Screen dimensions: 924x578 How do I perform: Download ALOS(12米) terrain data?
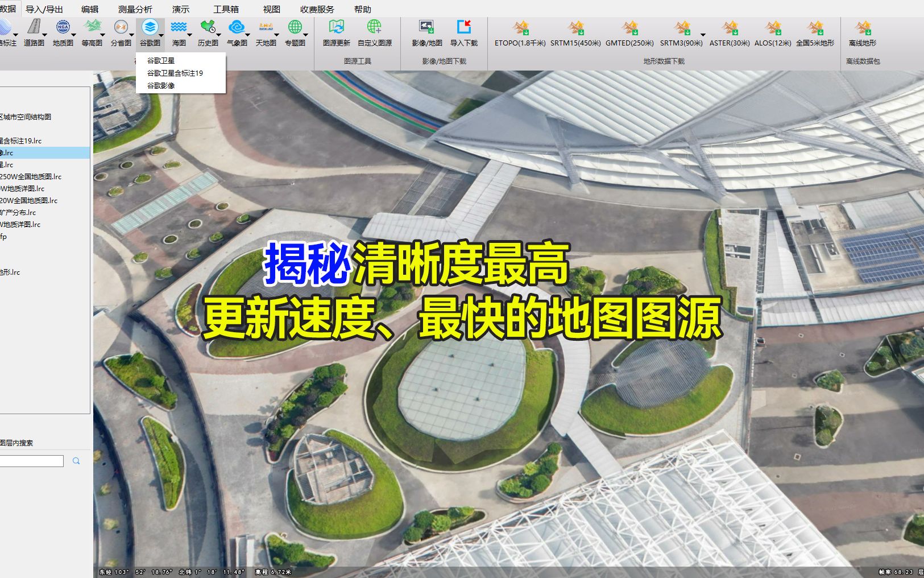773,32
